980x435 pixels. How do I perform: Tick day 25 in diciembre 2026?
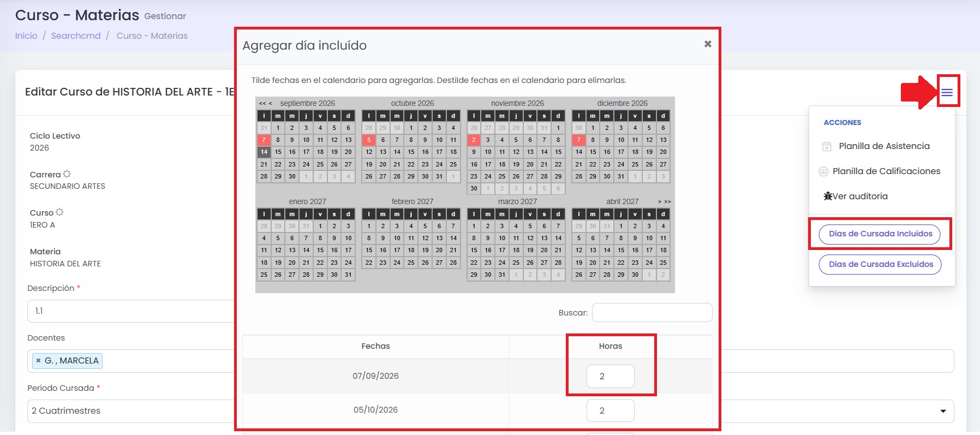coord(635,164)
